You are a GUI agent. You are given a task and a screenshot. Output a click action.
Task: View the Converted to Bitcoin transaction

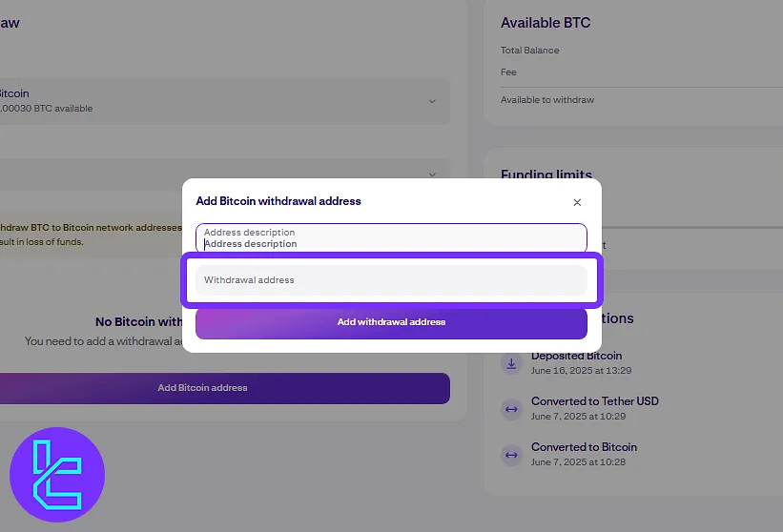pyautogui.click(x=584, y=447)
